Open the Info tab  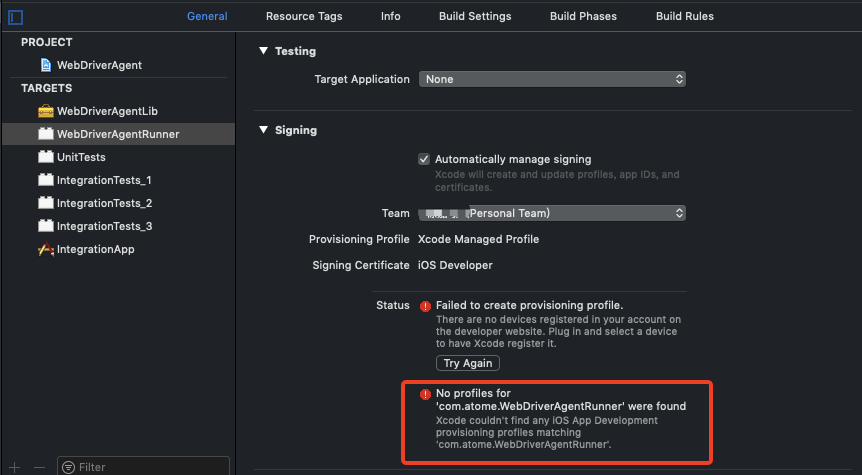pos(390,16)
